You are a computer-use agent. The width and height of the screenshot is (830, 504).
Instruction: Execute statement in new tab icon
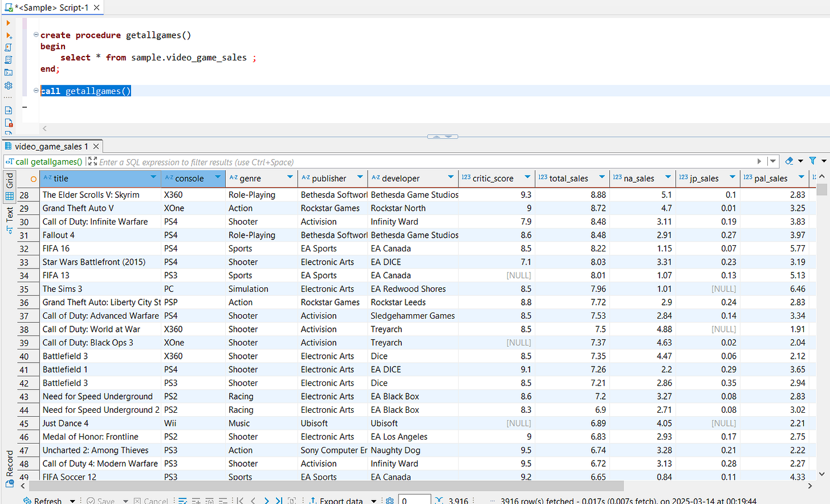coord(9,36)
